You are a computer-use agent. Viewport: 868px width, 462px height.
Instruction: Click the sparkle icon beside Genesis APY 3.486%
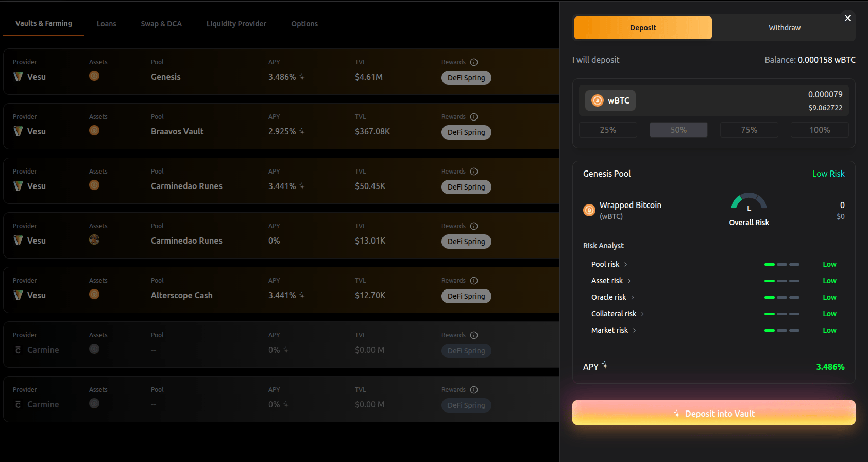[x=302, y=77]
